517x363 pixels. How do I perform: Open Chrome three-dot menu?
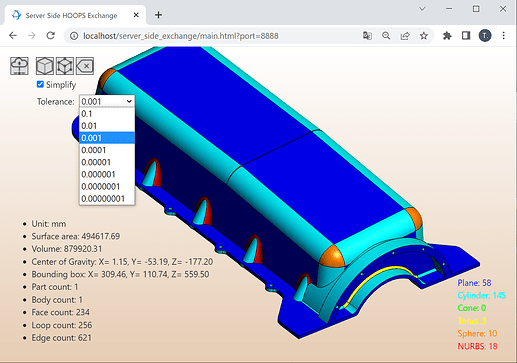coord(504,36)
